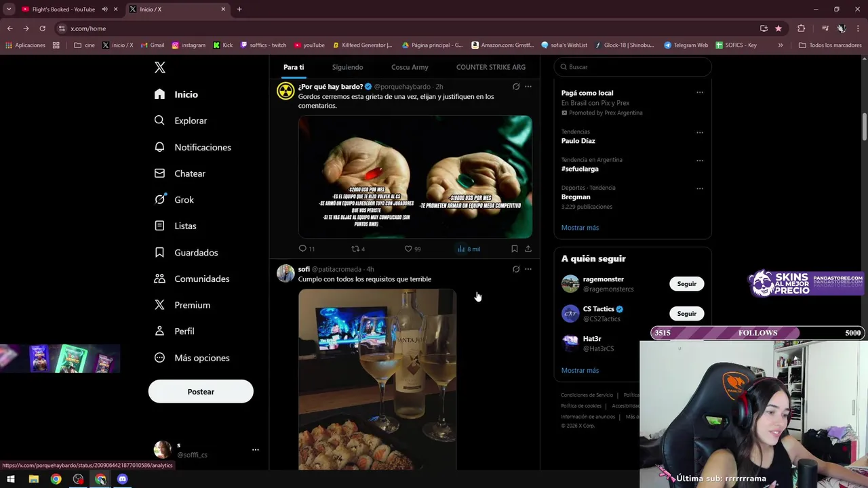Open Chatear in the sidebar
Screen dimensions: 868x488
coord(180,174)
